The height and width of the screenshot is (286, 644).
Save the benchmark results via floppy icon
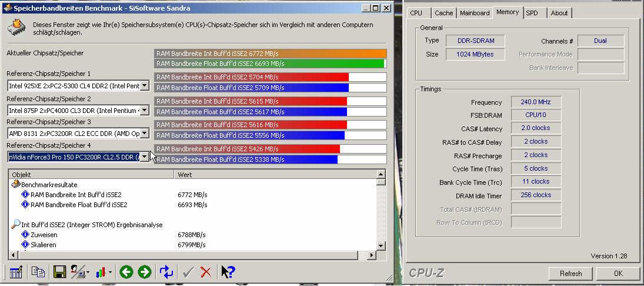[x=59, y=272]
